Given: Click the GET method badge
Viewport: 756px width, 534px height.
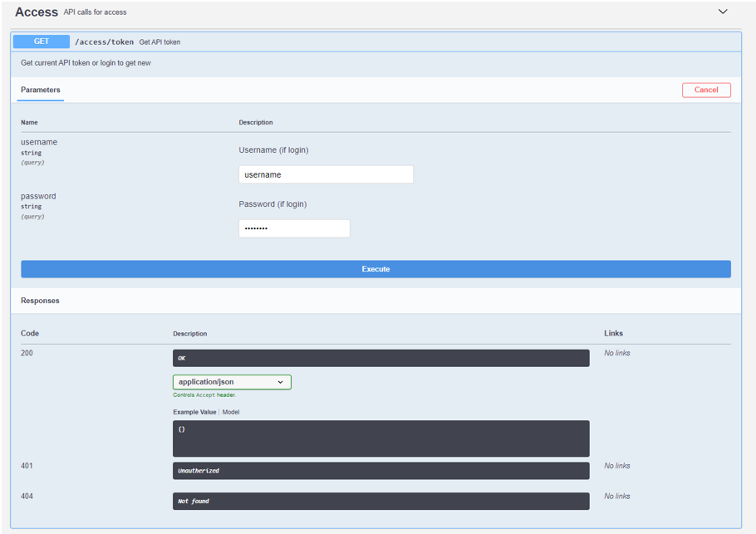Looking at the screenshot, I should click(x=42, y=42).
